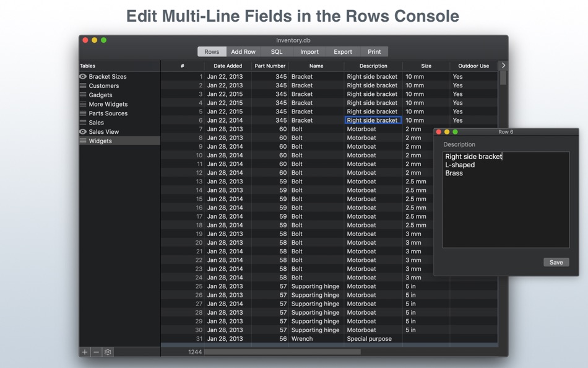The width and height of the screenshot is (588, 368).
Task: Open the Export tab
Action: [343, 52]
